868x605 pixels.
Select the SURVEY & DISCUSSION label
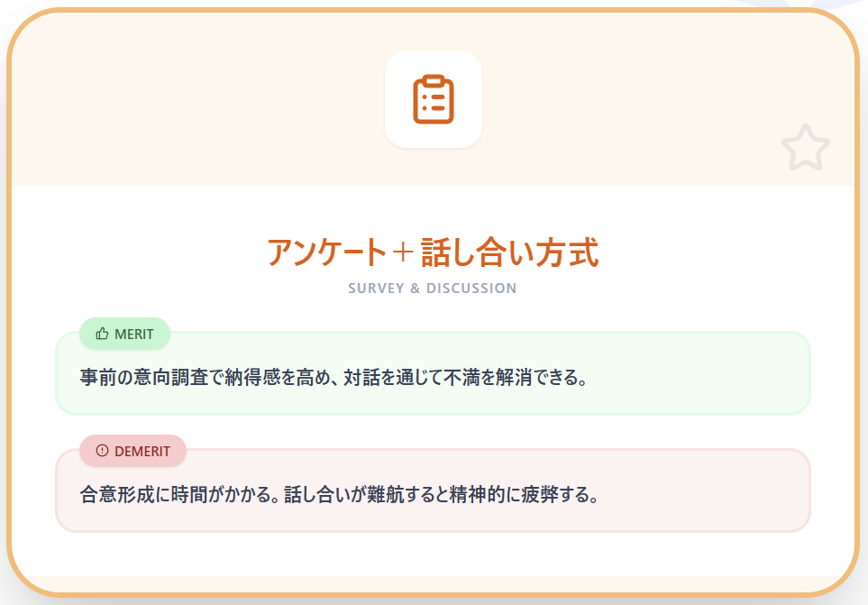pyautogui.click(x=431, y=288)
